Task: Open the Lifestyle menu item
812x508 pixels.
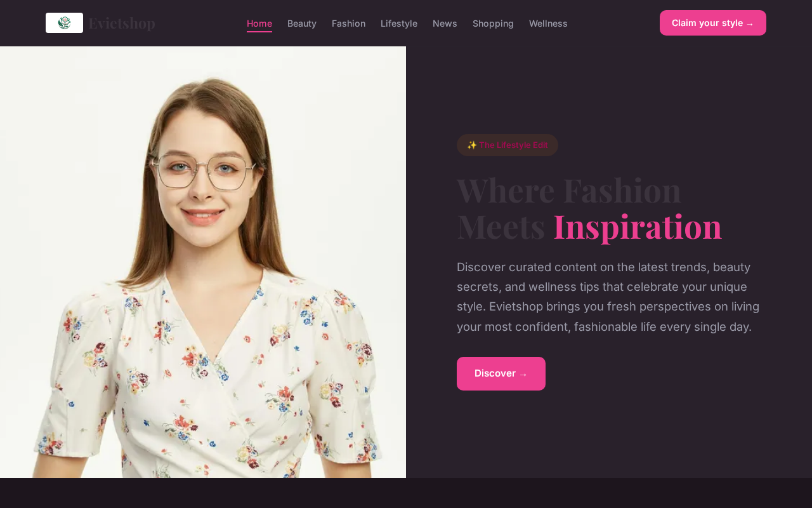Action: point(399,23)
